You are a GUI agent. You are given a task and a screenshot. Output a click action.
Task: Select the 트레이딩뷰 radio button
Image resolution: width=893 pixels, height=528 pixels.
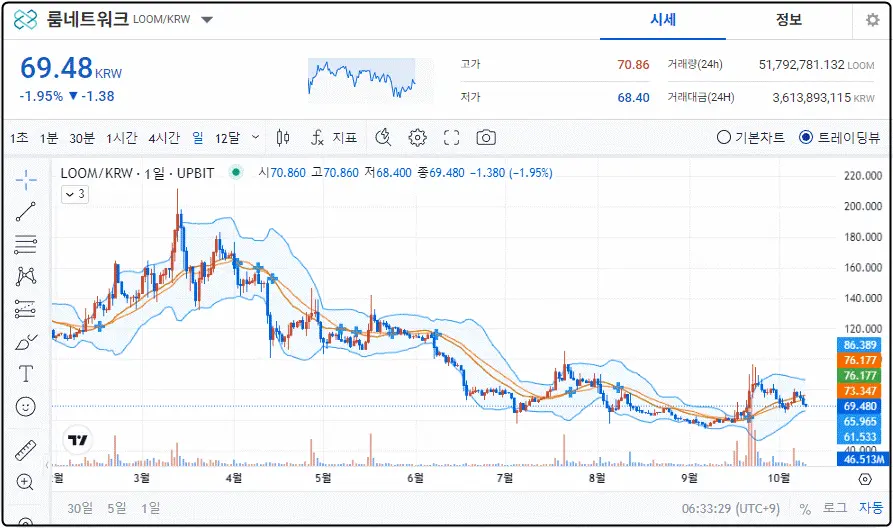pyautogui.click(x=806, y=137)
